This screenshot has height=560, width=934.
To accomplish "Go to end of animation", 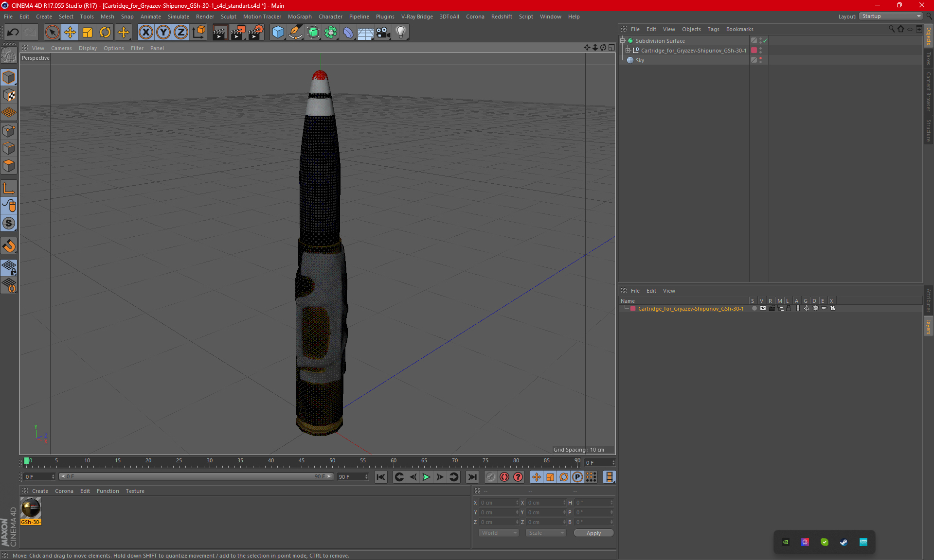I will click(x=472, y=477).
